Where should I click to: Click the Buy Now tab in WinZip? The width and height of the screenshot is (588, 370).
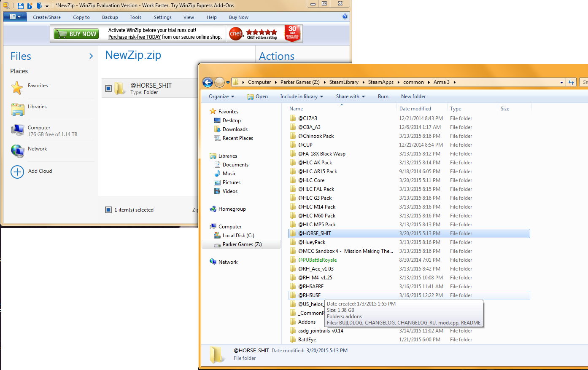click(239, 17)
